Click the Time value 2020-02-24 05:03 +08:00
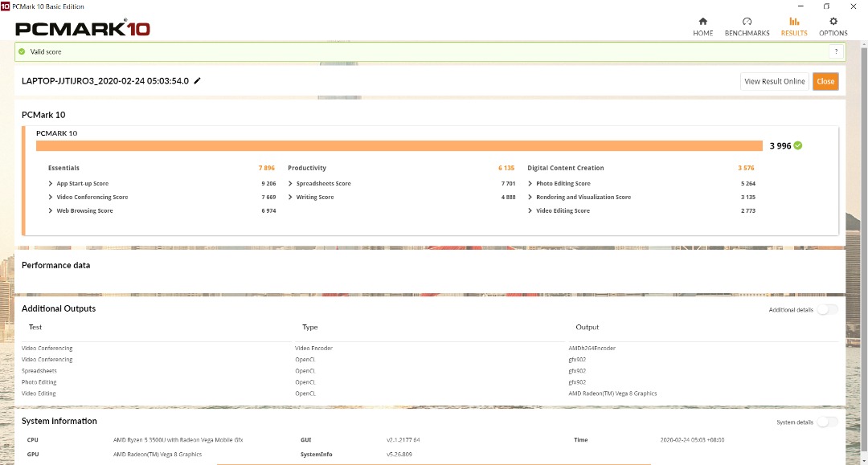Image resolution: width=868 pixels, height=465 pixels. tap(692, 440)
